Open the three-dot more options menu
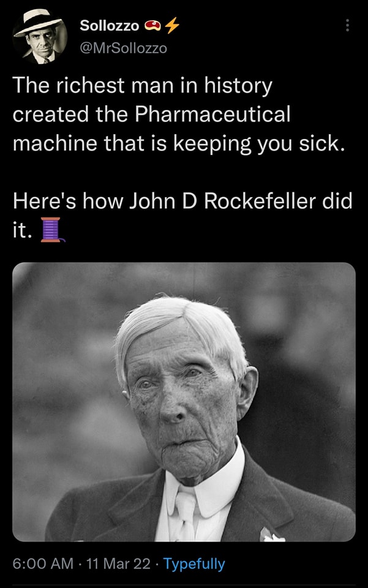This screenshot has width=368, height=588. (347, 25)
